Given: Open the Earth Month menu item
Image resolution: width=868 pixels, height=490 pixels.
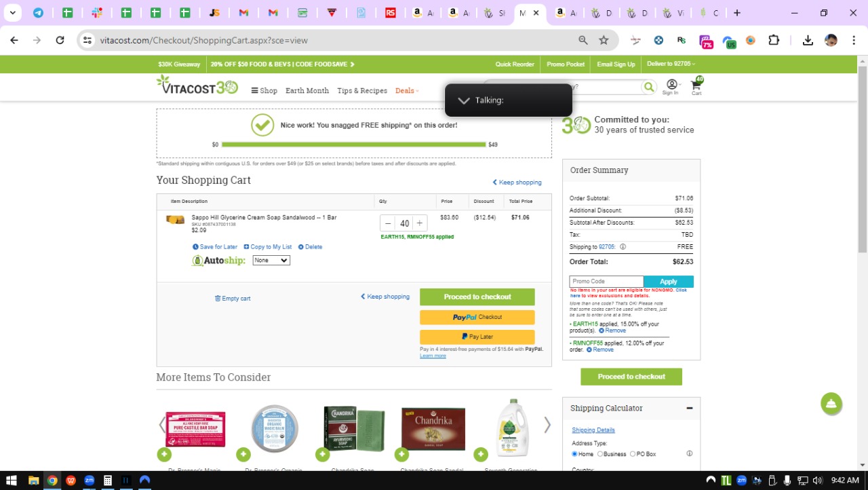Looking at the screenshot, I should (x=307, y=91).
